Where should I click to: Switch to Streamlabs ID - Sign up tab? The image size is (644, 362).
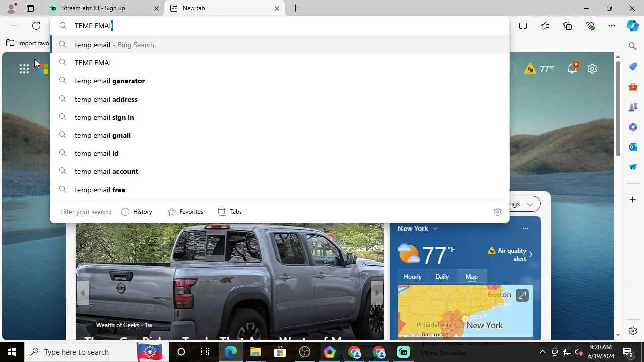click(x=105, y=8)
